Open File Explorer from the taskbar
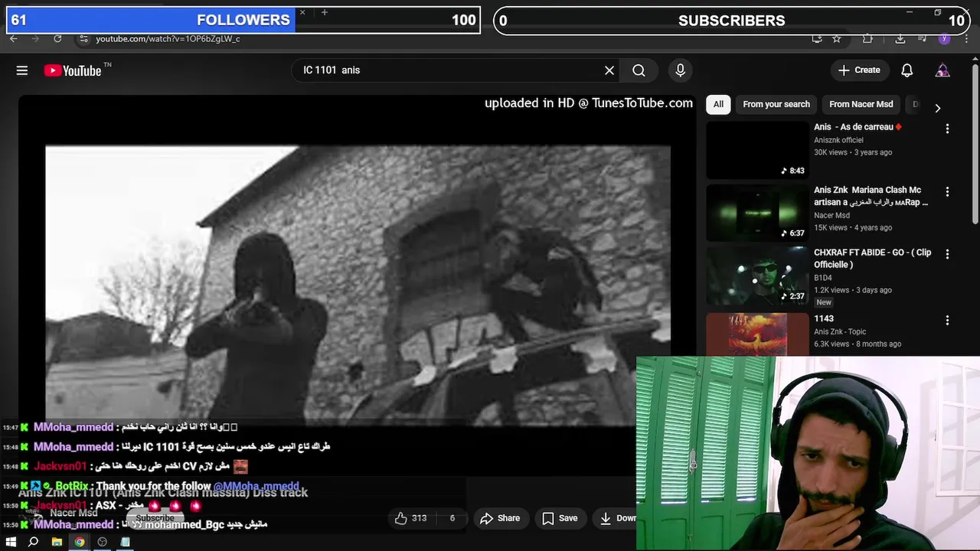This screenshot has width=980, height=551. tap(57, 542)
